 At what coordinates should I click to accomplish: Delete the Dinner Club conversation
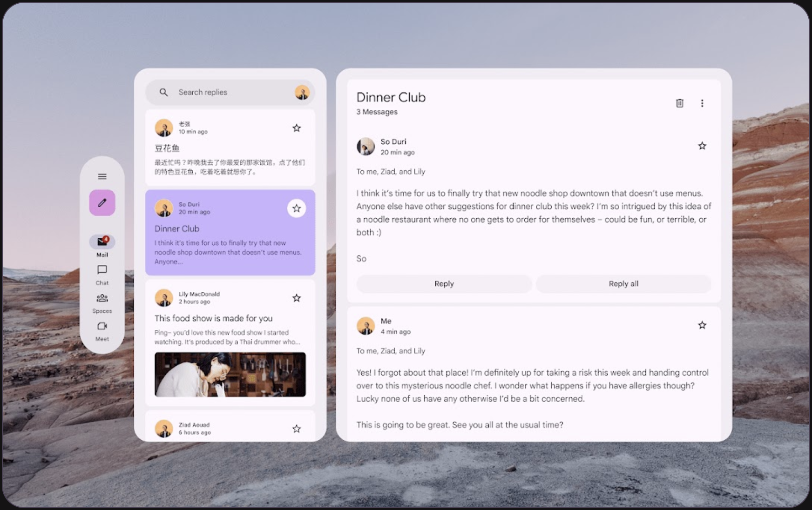tap(679, 103)
